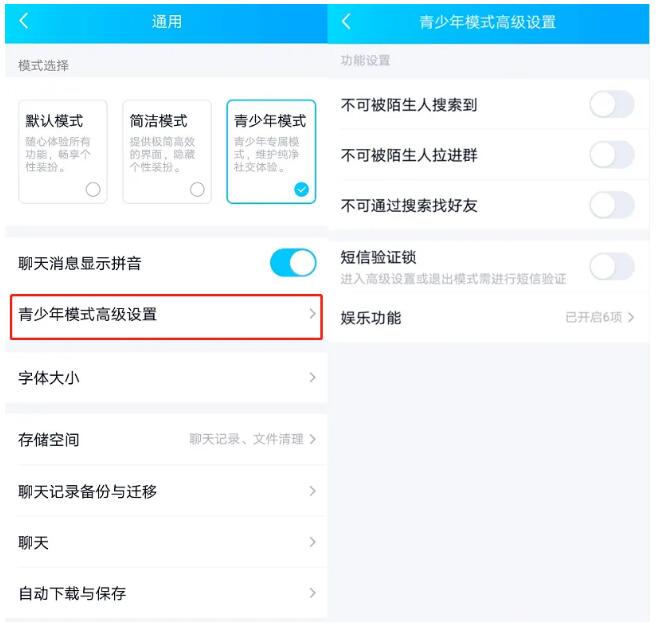Tap the checked 青少年模式 checkmark
This screenshot has height=634, width=658.
301,190
